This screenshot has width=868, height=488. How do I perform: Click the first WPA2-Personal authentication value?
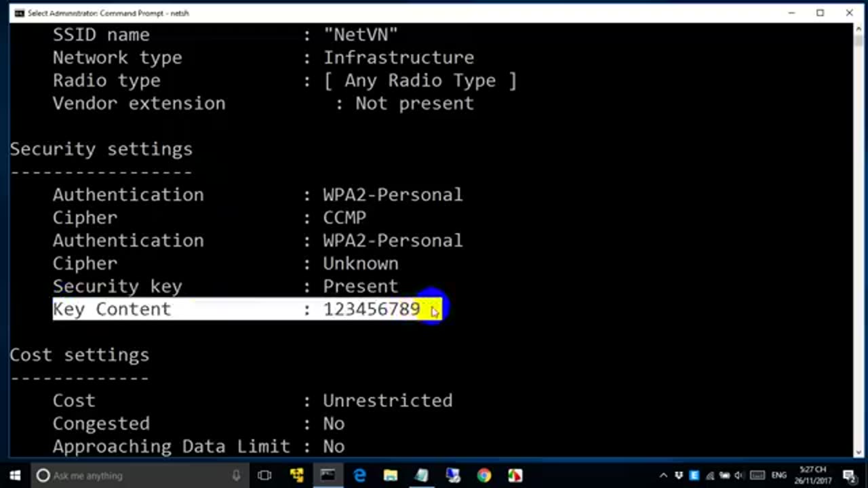point(393,195)
